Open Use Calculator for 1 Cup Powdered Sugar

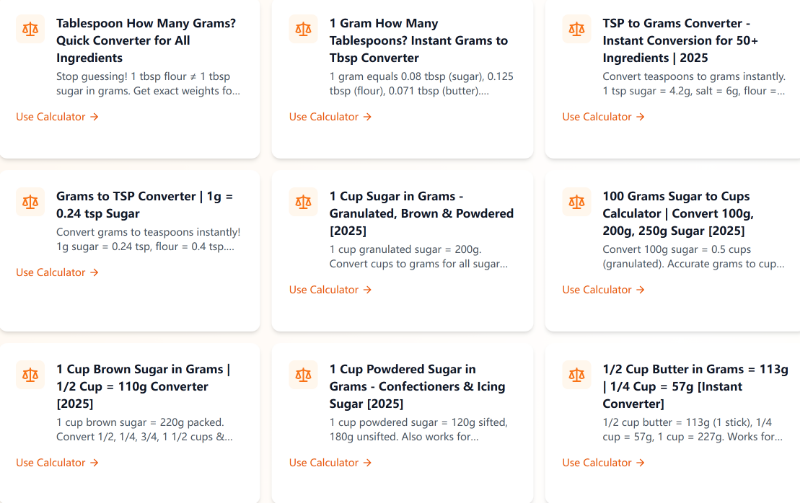(330, 463)
